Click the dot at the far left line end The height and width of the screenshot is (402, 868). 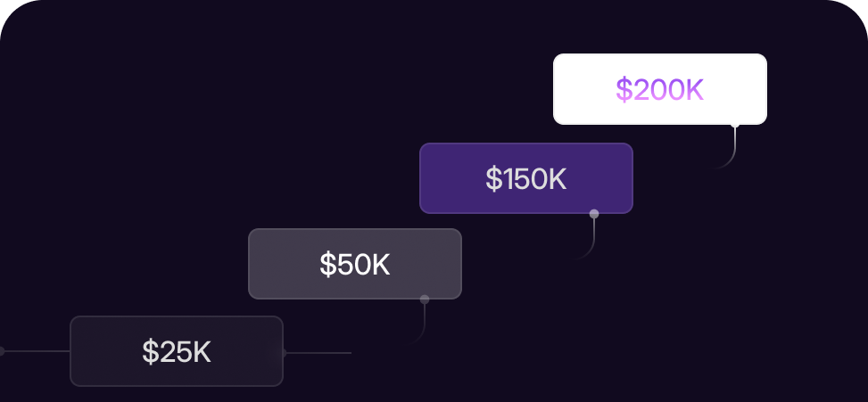coord(1,351)
